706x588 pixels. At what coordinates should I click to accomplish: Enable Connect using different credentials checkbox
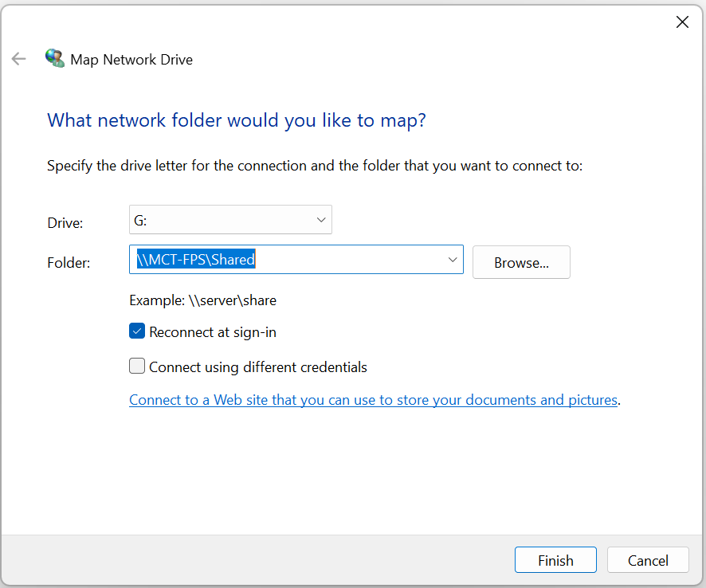137,367
